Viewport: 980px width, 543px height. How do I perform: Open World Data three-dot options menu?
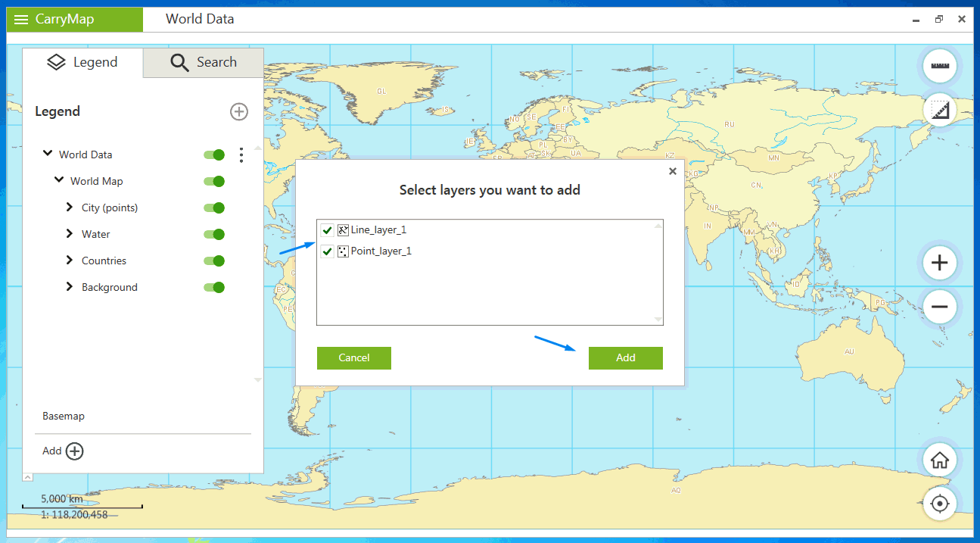coord(241,155)
